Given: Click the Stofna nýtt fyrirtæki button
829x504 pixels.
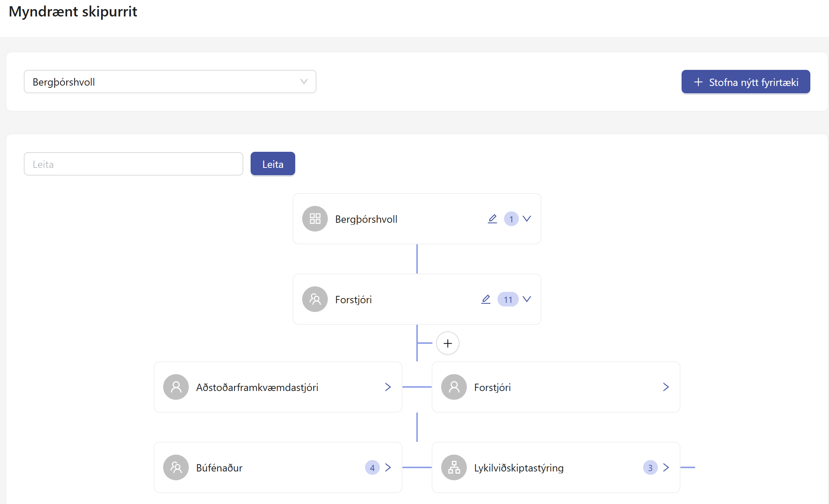Looking at the screenshot, I should [x=746, y=82].
